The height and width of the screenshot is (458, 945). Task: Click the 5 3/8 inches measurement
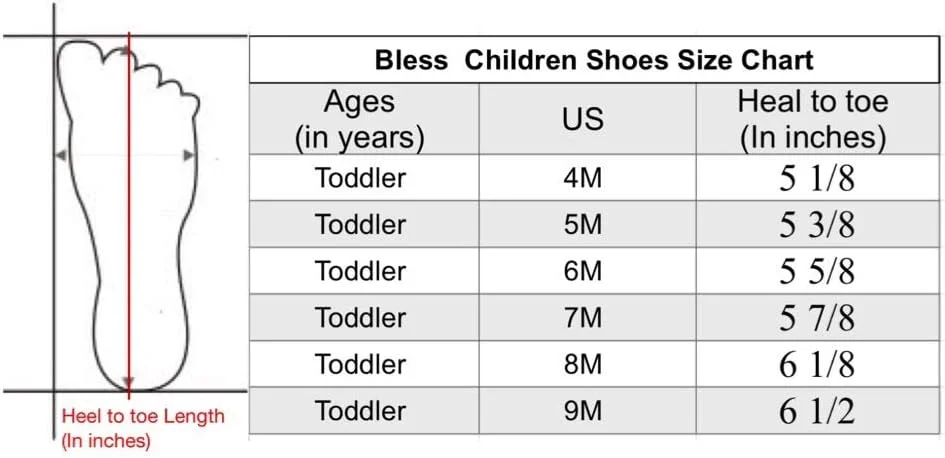point(817,224)
